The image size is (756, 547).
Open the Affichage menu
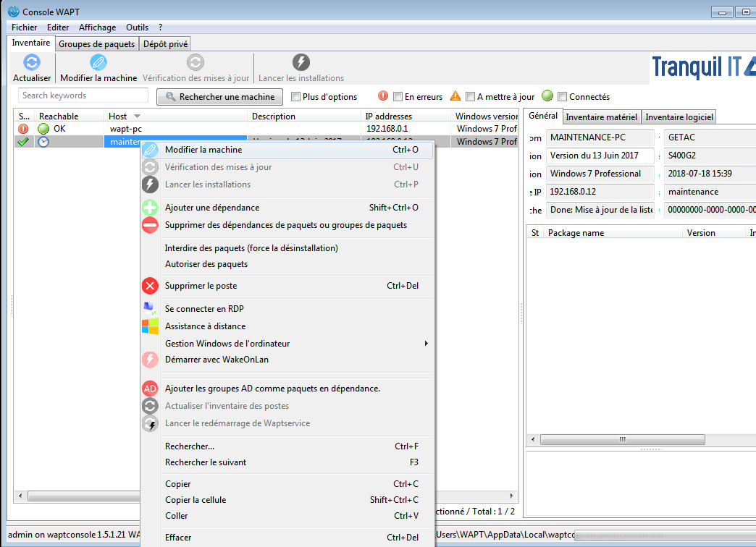tap(97, 27)
